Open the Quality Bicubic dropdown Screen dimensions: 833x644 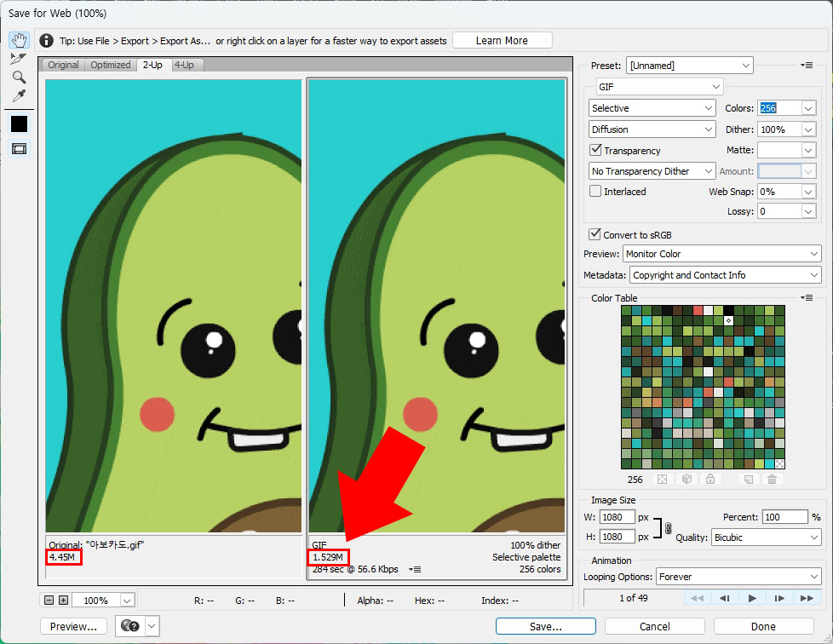click(x=766, y=538)
